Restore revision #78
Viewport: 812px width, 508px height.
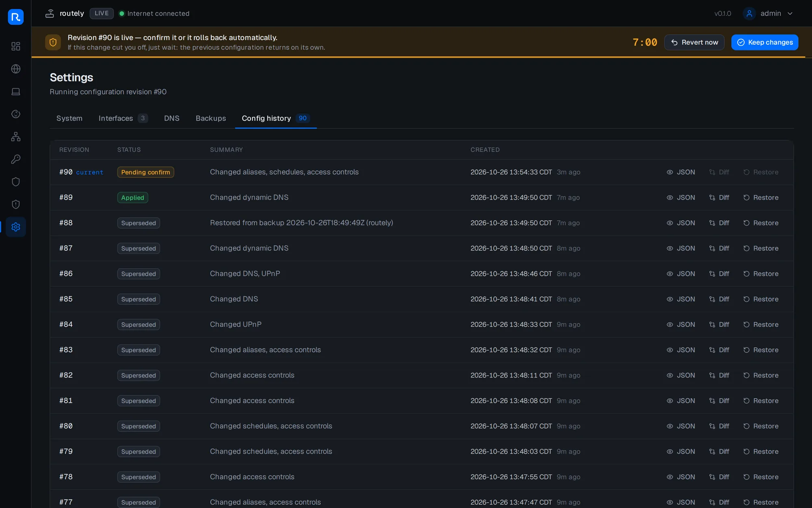[x=761, y=477]
